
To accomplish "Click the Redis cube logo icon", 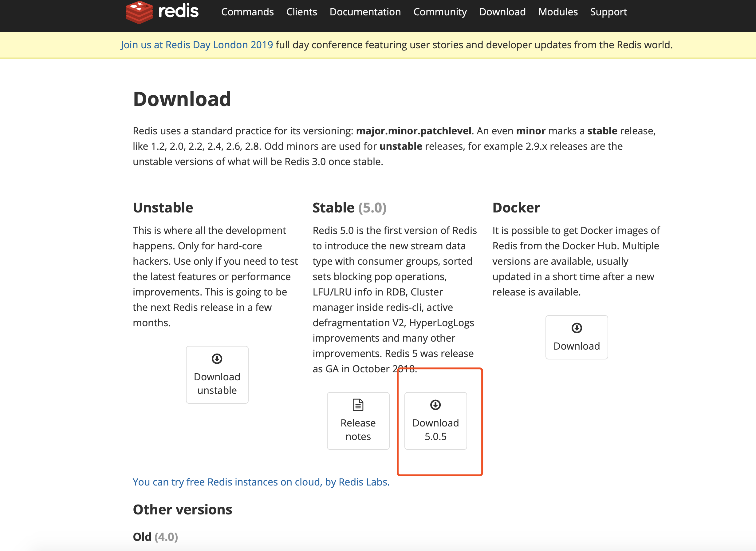I will click(140, 12).
